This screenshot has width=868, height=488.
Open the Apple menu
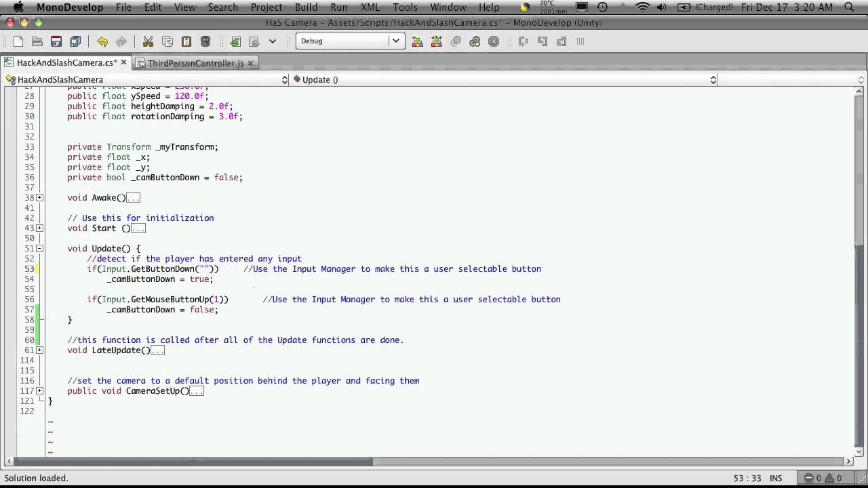tap(18, 7)
